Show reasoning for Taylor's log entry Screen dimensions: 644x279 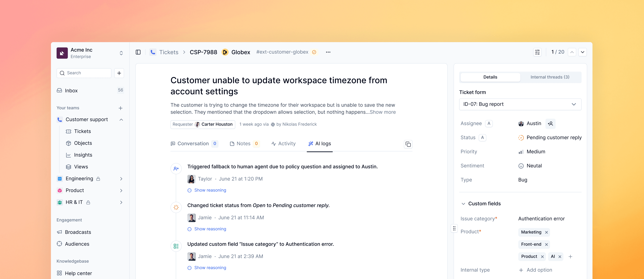tap(207, 190)
